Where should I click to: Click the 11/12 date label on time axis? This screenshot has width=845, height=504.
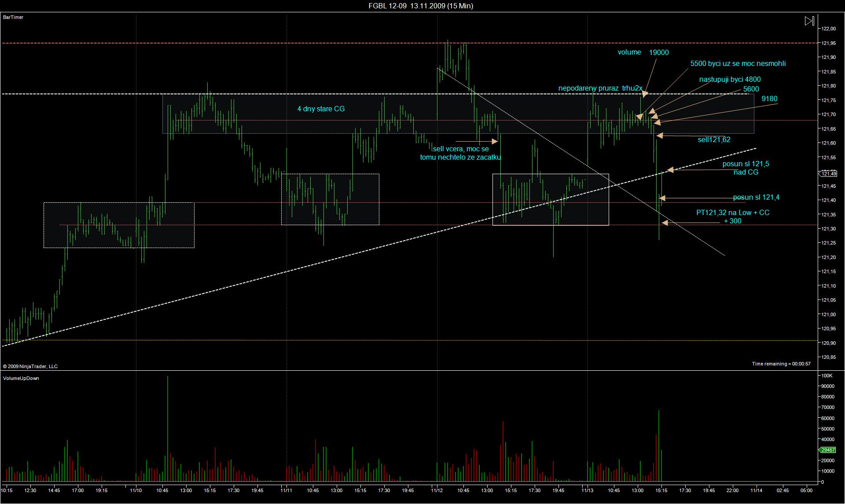(x=437, y=490)
